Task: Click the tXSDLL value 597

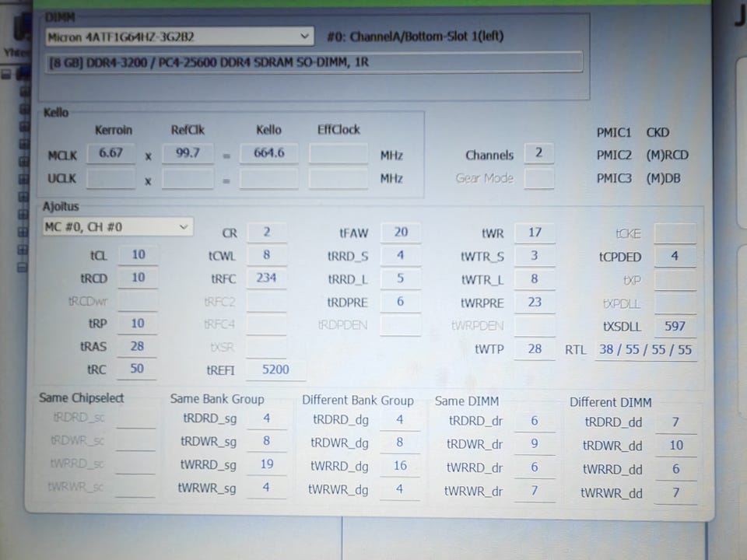Action: coord(675,327)
